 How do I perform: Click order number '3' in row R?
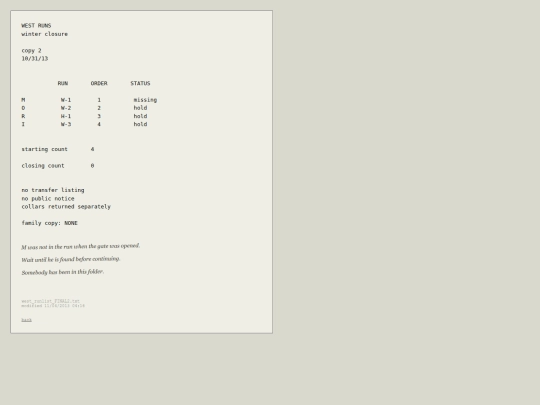pos(99,116)
